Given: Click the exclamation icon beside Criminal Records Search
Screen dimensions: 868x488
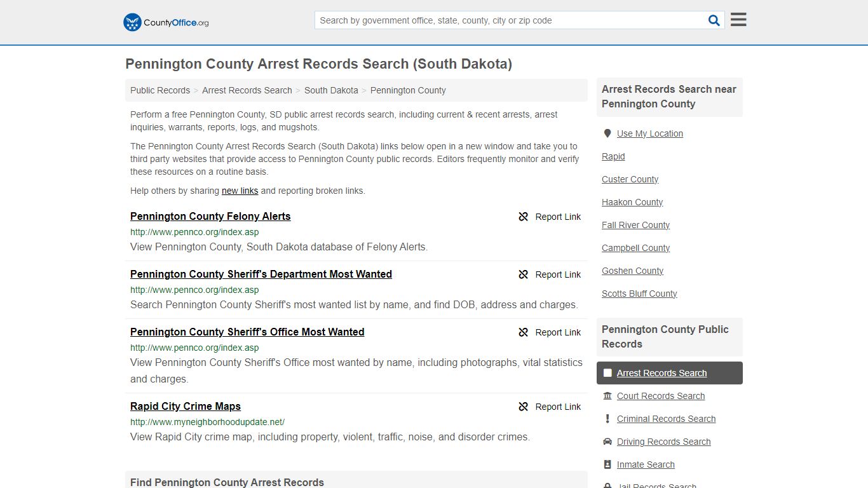Looking at the screenshot, I should (607, 419).
